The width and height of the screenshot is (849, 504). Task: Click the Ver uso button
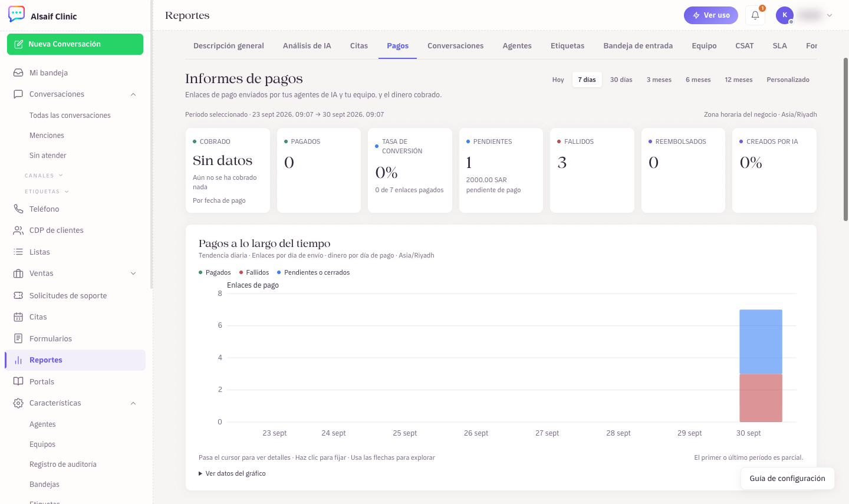(711, 15)
